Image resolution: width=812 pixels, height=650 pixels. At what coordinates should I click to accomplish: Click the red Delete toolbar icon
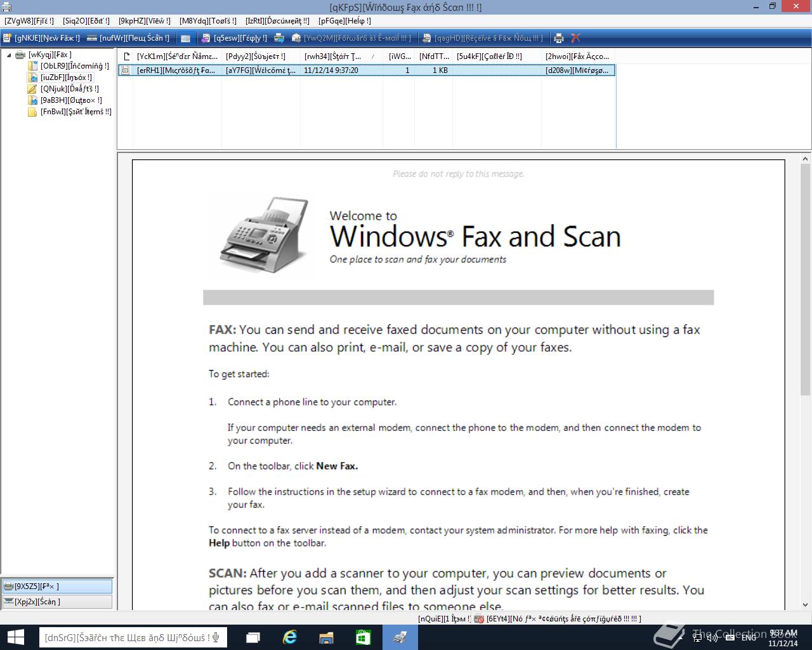(575, 38)
